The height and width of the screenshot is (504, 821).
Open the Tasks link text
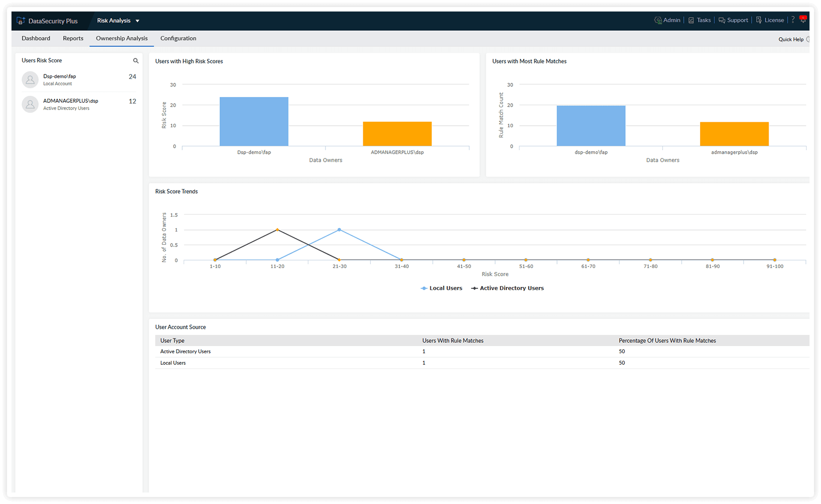click(704, 20)
